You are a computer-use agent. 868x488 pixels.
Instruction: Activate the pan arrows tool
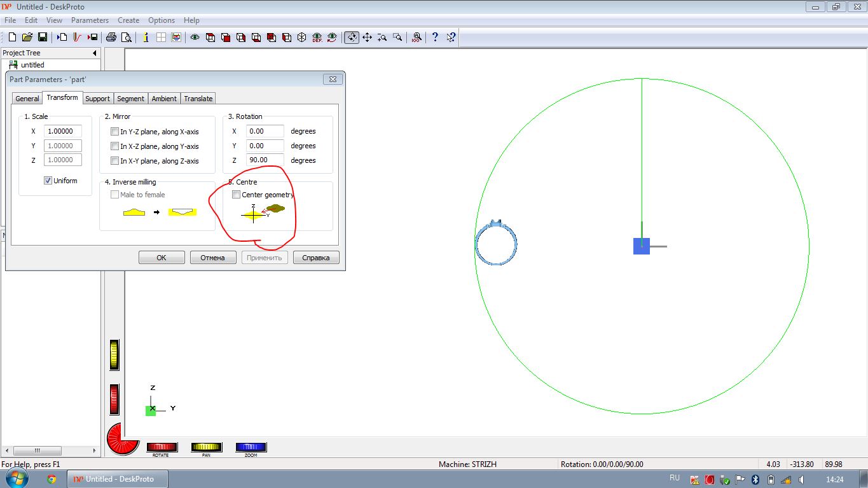pyautogui.click(x=367, y=38)
